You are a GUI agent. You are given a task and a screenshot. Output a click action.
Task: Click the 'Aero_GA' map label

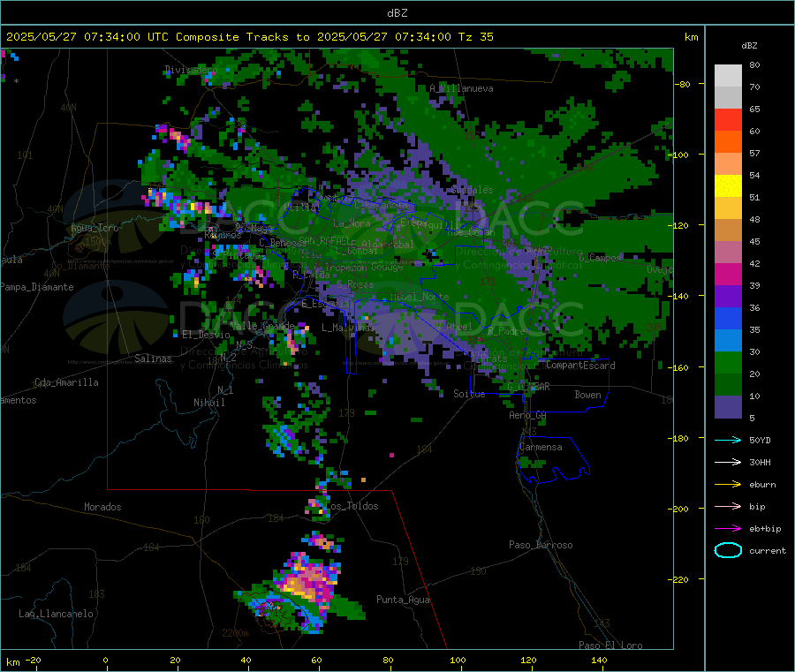click(528, 415)
